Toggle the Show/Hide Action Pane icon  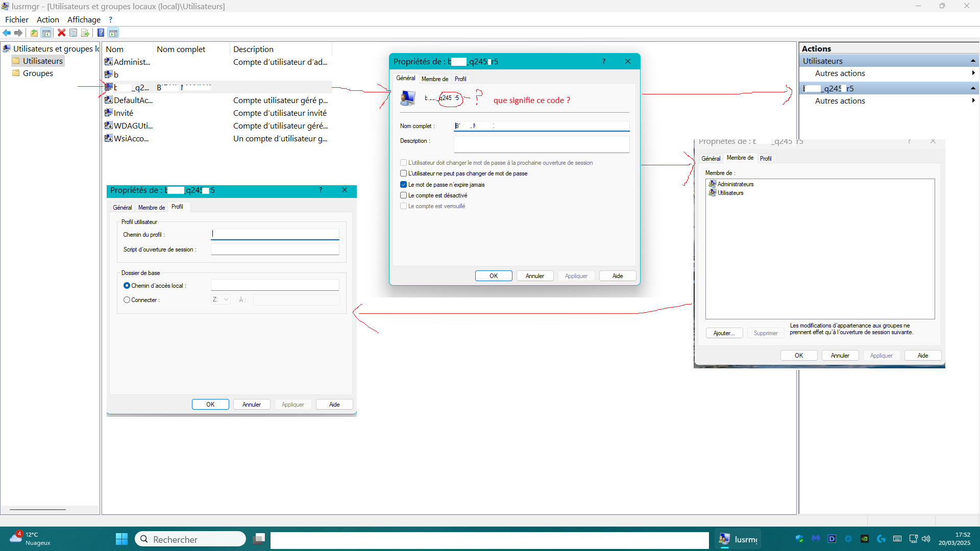coord(113,33)
